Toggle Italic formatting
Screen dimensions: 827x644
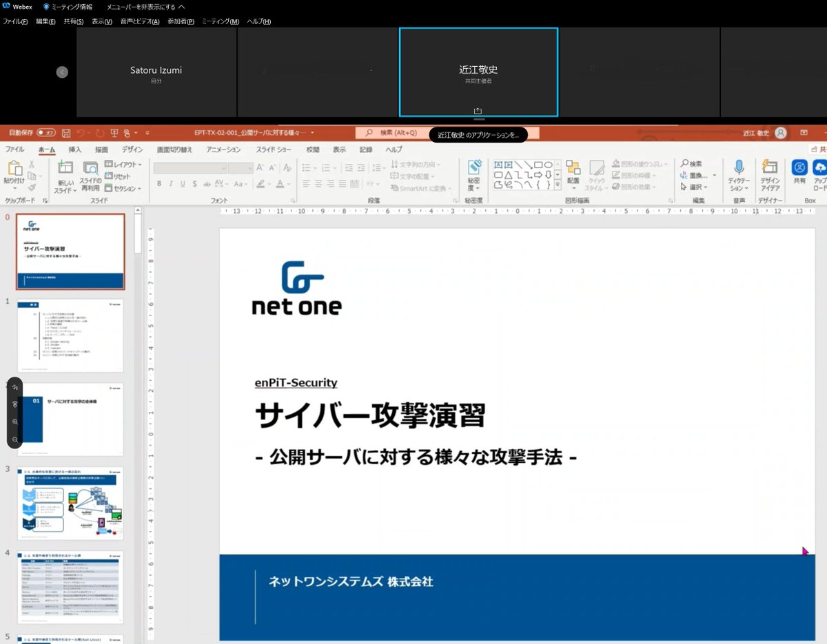(x=171, y=184)
